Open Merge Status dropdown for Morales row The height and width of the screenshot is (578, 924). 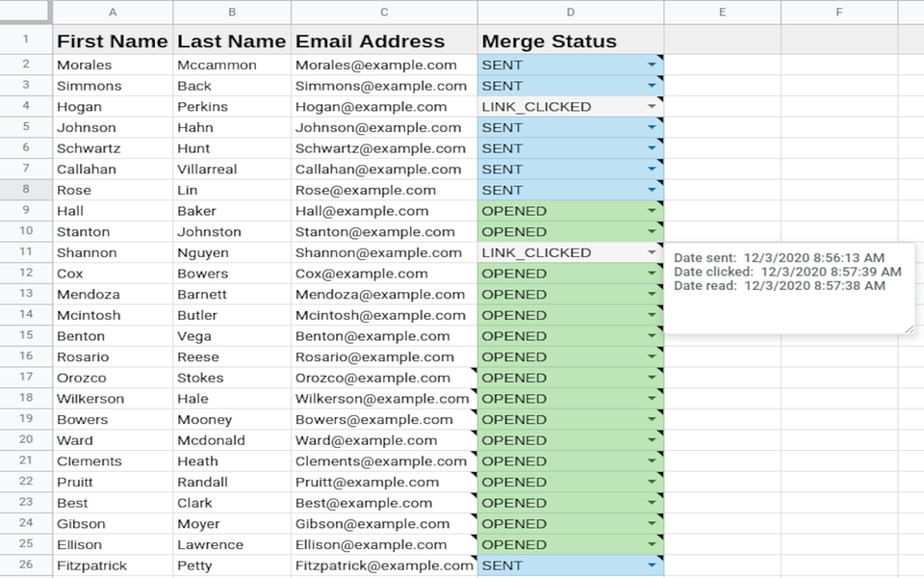pyautogui.click(x=652, y=65)
